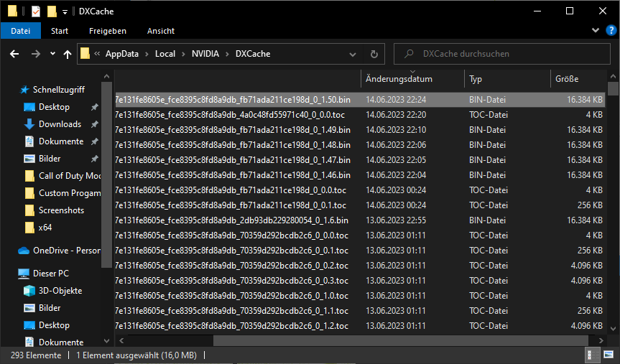Sort by Größe column header
Viewport: 620px width, 364px height.
click(578, 79)
